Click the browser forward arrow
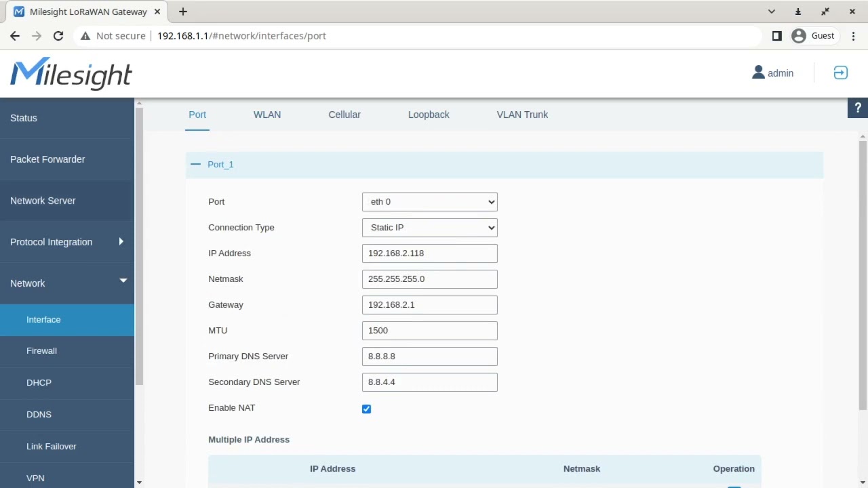Image resolution: width=868 pixels, height=488 pixels. tap(37, 36)
